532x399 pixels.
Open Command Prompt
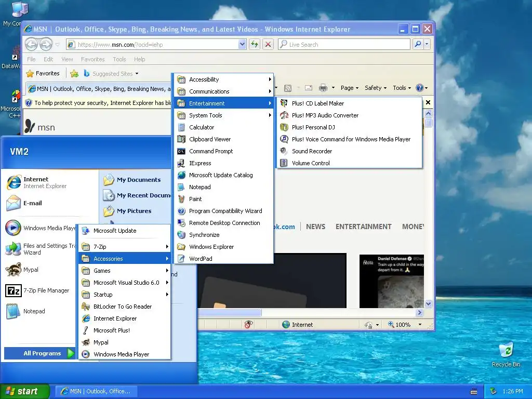(224, 151)
